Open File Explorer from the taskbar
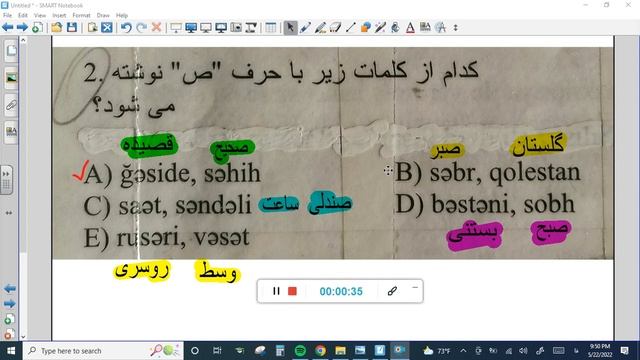 point(340,351)
